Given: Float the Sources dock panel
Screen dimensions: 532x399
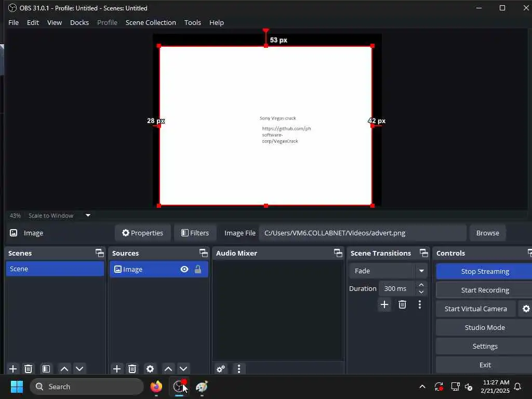Looking at the screenshot, I should pos(203,253).
